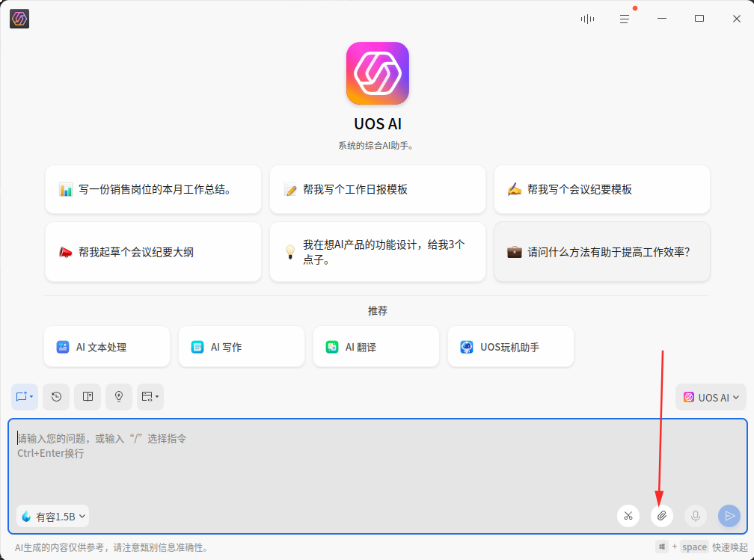Maximize the UOS AI window

pos(699,19)
